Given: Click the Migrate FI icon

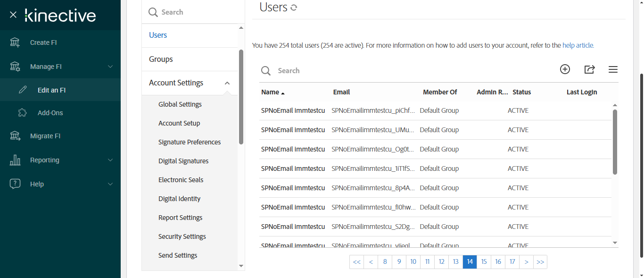Looking at the screenshot, I should pos(15,136).
